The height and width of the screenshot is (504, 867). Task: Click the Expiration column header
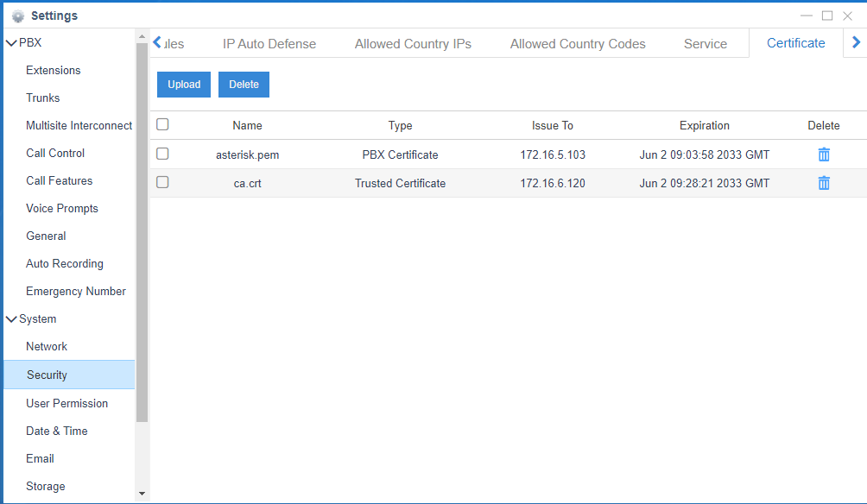pos(705,125)
